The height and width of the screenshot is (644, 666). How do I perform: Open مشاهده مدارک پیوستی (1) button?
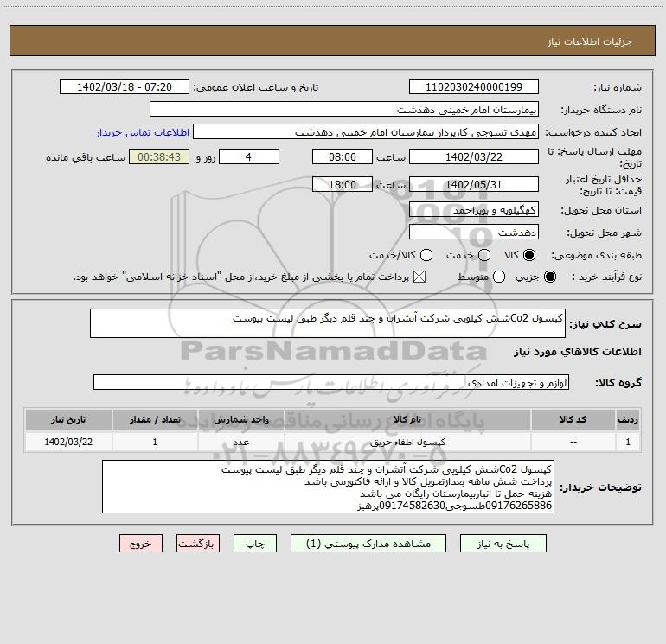pyautogui.click(x=368, y=544)
